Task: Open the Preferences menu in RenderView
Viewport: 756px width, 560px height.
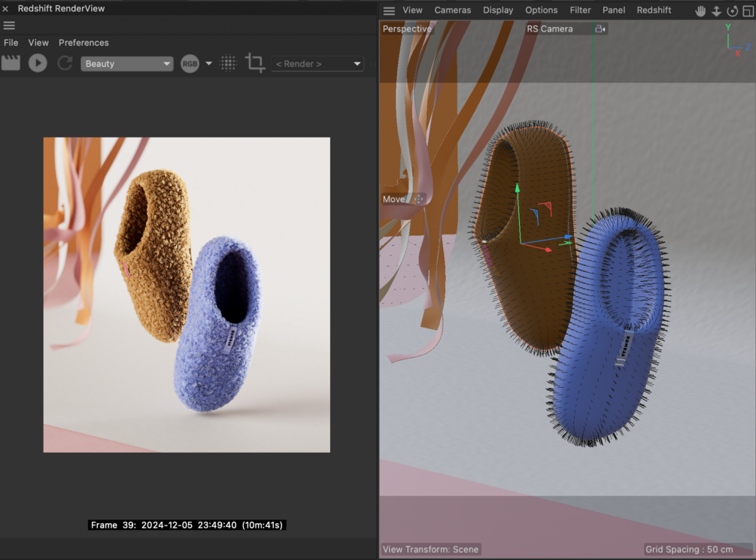Action: click(83, 43)
